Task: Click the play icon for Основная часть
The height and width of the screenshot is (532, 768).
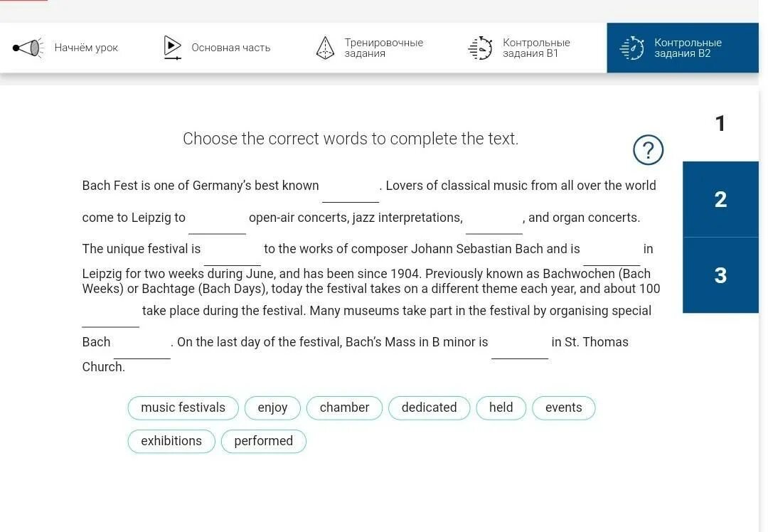Action: pos(172,48)
